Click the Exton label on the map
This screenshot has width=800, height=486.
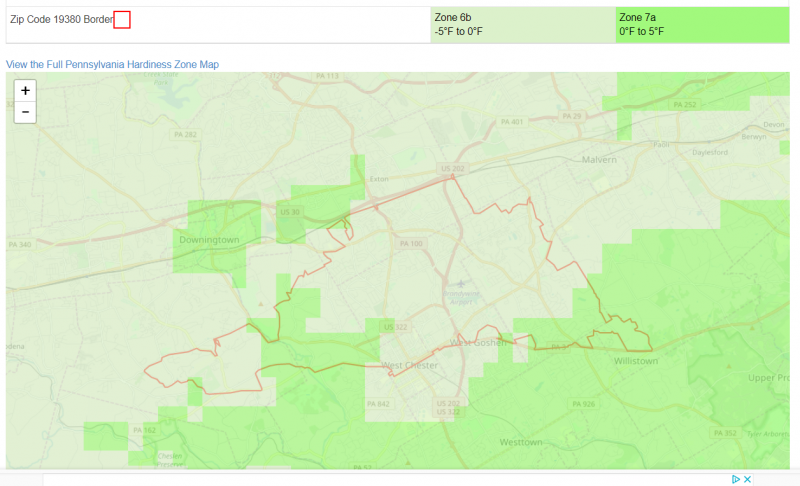click(x=378, y=179)
